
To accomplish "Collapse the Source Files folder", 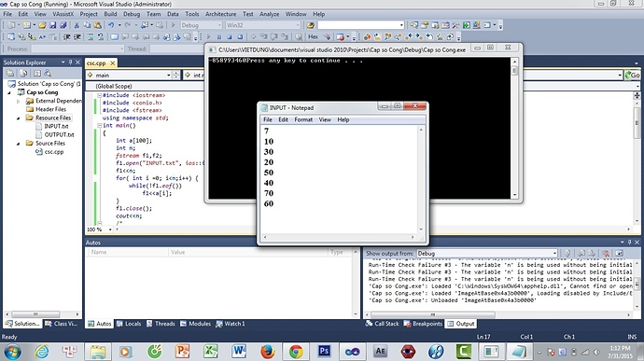I will (18, 144).
